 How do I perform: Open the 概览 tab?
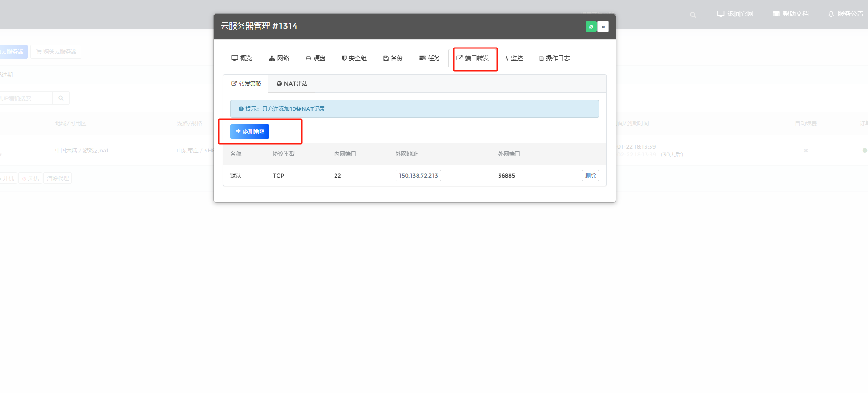242,58
